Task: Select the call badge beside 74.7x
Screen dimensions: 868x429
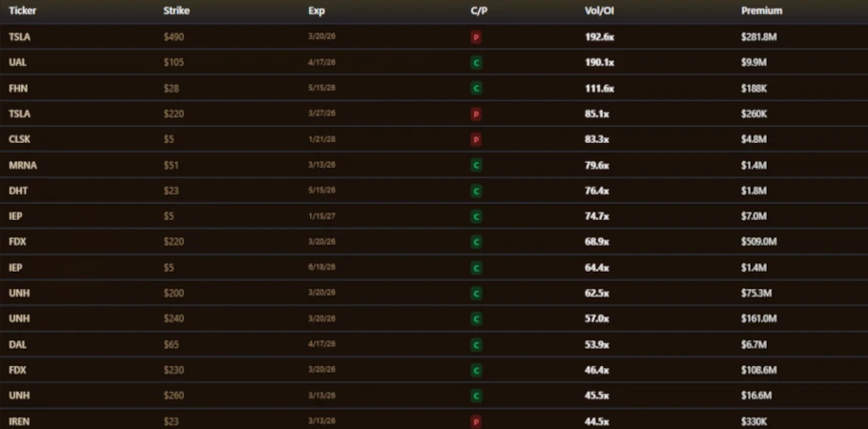Action: (x=476, y=216)
